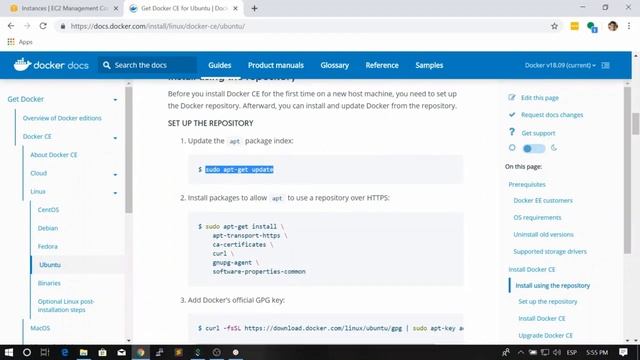Click the page's main vertical scrollbar thumb
Image resolution: width=640 pixels, height=360 pixels.
tap(636, 123)
